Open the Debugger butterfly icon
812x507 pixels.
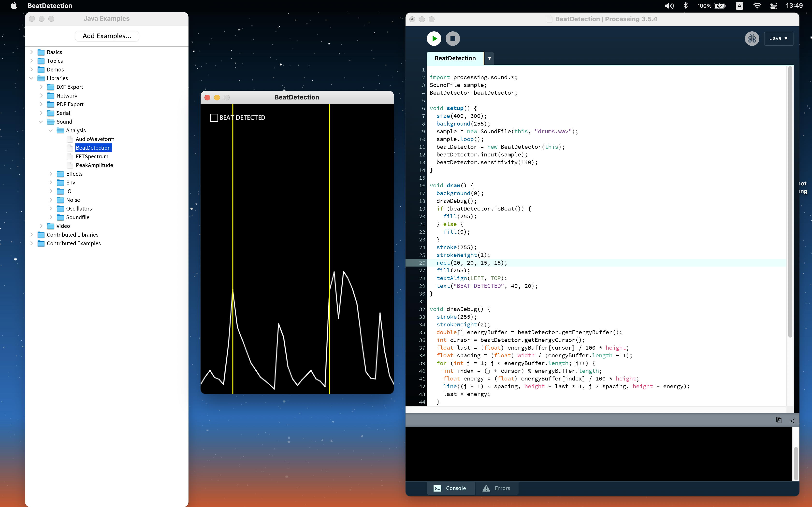[x=752, y=39]
